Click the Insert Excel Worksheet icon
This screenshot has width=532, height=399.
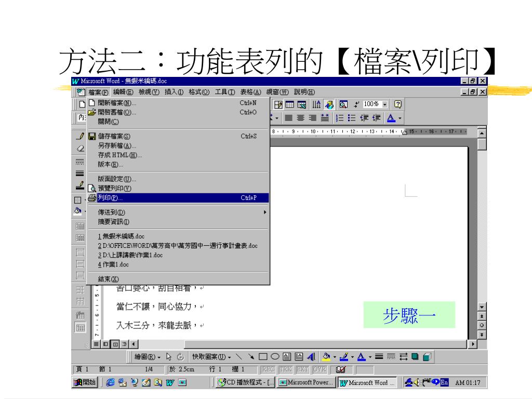coord(302,104)
